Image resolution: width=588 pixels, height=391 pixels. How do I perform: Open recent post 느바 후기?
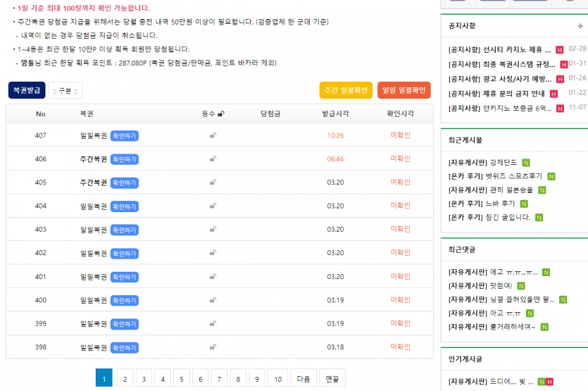tap(482, 204)
